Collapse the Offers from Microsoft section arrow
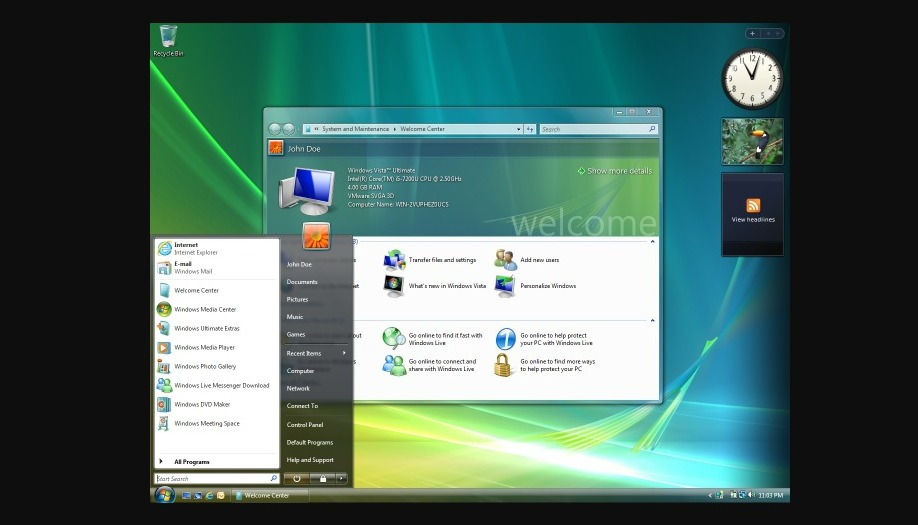The height and width of the screenshot is (525, 918). pos(652,320)
